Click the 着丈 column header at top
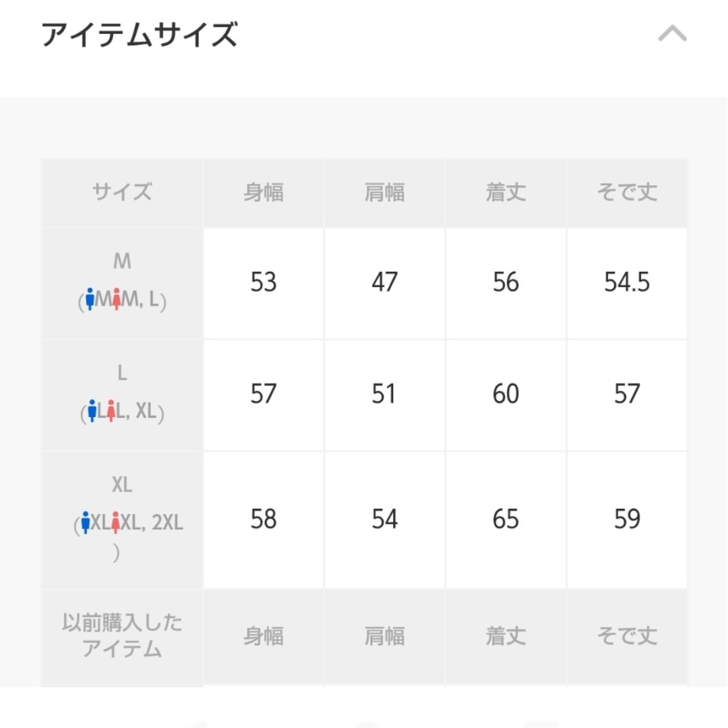The image size is (728, 728). [506, 192]
